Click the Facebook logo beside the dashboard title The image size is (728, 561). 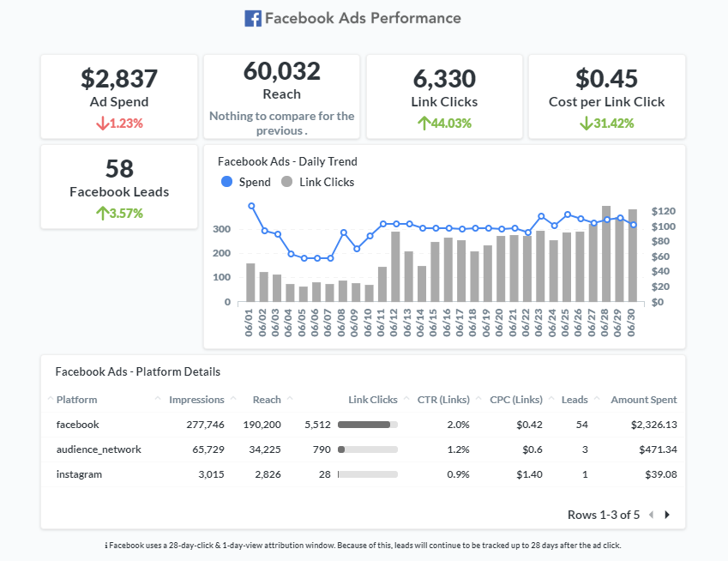pos(253,17)
